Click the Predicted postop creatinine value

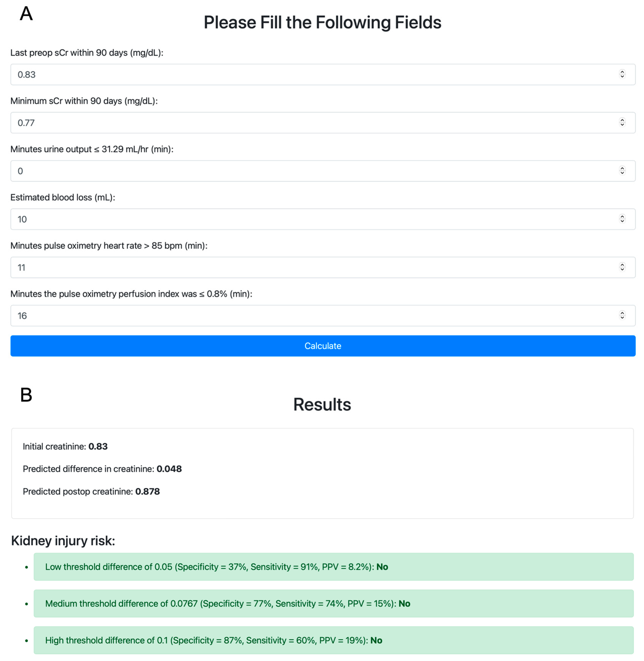147,492
